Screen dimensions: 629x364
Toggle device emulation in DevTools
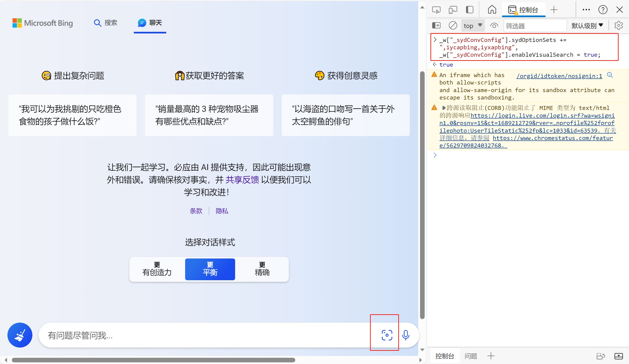click(x=453, y=10)
